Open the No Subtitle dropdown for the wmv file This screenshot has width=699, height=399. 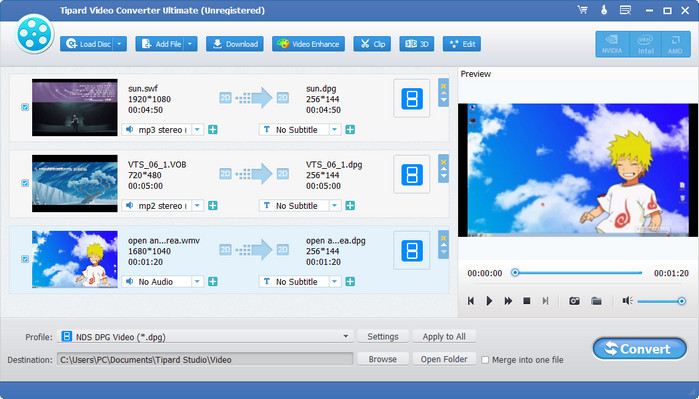(335, 282)
